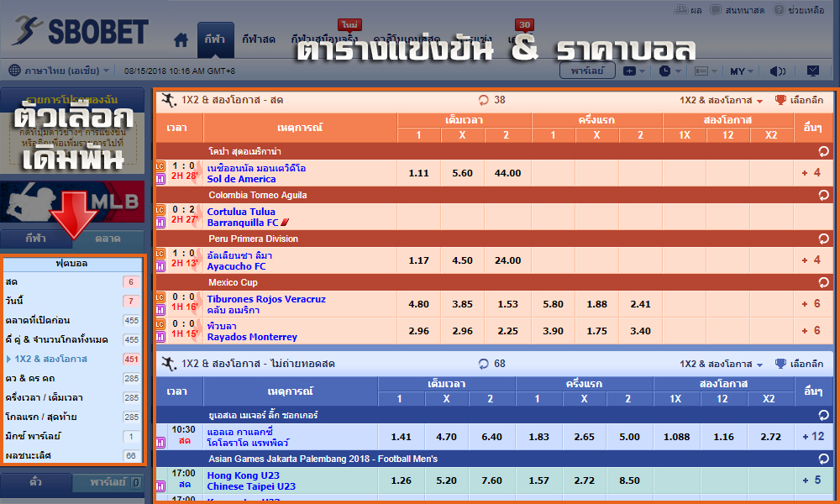Open วันนี้ today football menu item
Screen dimensions: 840x504
71,301
